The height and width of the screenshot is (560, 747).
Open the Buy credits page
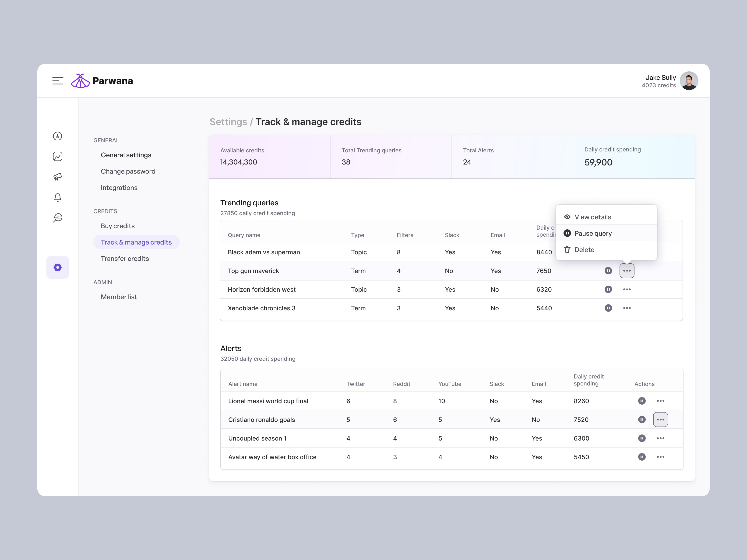tap(117, 226)
